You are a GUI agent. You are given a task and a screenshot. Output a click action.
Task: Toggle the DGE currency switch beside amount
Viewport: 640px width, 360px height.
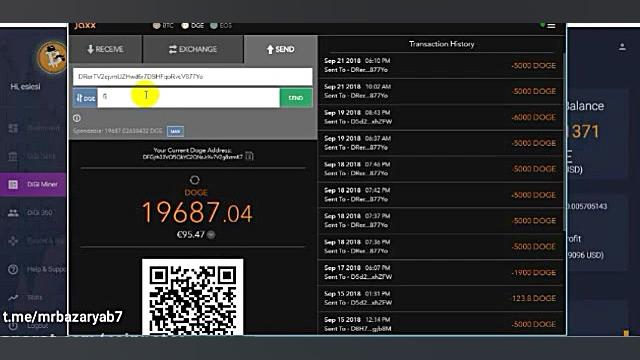click(85, 98)
